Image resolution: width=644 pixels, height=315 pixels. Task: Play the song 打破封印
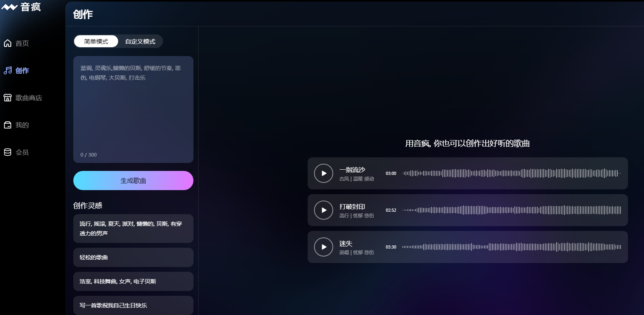coord(324,210)
